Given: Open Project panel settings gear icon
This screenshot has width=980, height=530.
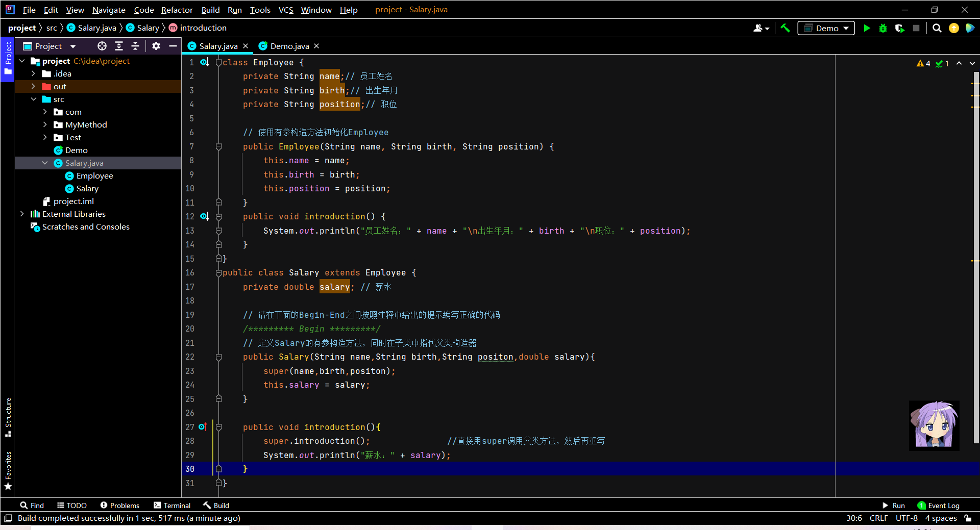Looking at the screenshot, I should coord(156,46).
